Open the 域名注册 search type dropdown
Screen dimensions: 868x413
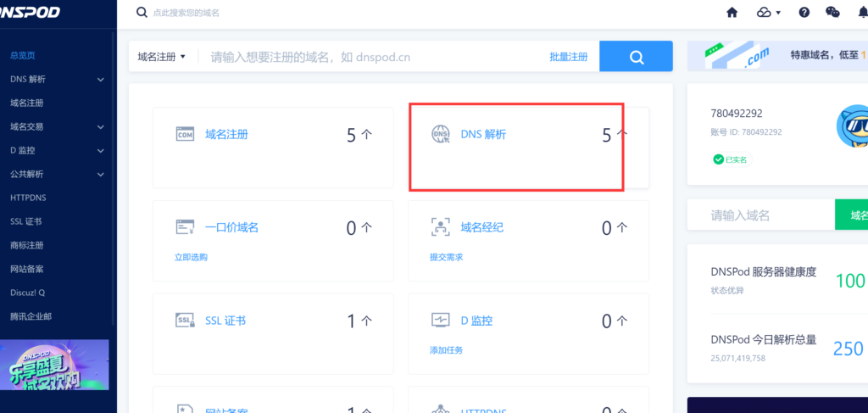[x=161, y=57]
